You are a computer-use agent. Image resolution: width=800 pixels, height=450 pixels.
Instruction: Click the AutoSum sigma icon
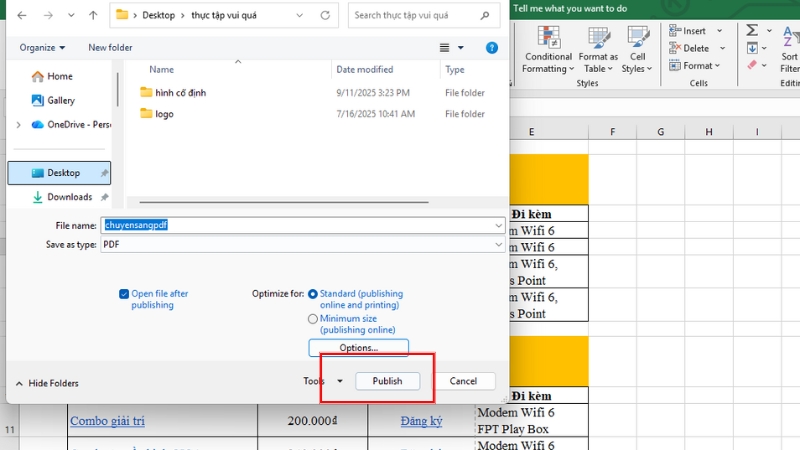click(x=752, y=31)
